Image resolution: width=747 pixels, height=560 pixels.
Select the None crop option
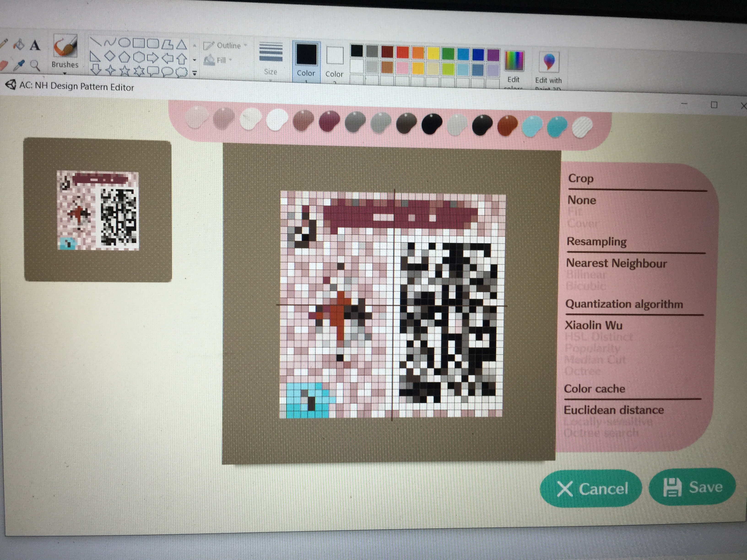pyautogui.click(x=582, y=200)
